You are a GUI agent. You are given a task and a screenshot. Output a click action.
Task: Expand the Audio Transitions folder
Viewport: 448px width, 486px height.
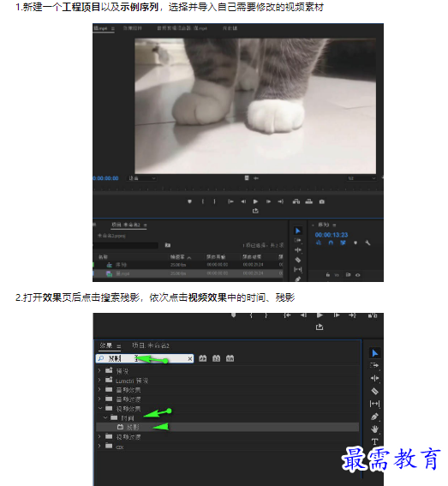[x=99, y=399]
